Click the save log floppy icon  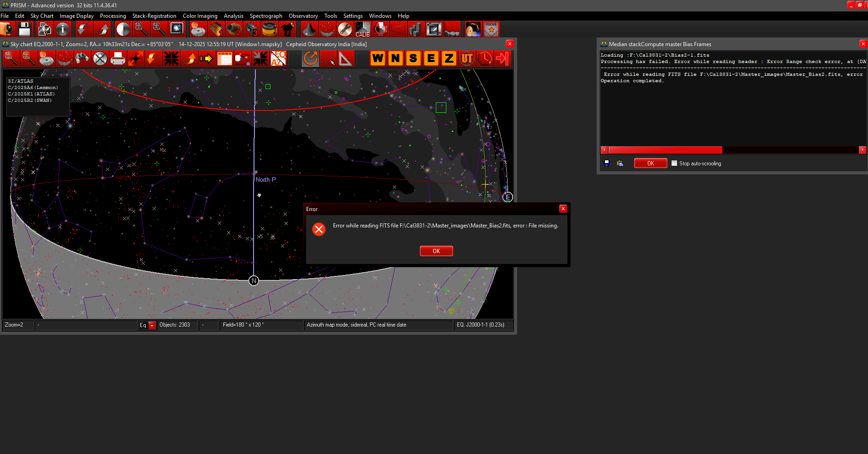[x=607, y=163]
